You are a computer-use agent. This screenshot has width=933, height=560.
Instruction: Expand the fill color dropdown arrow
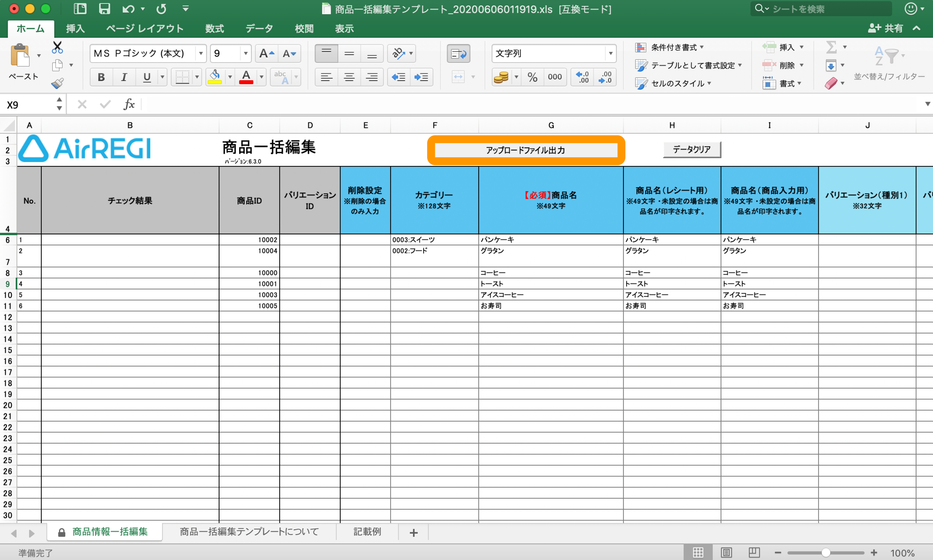point(230,77)
